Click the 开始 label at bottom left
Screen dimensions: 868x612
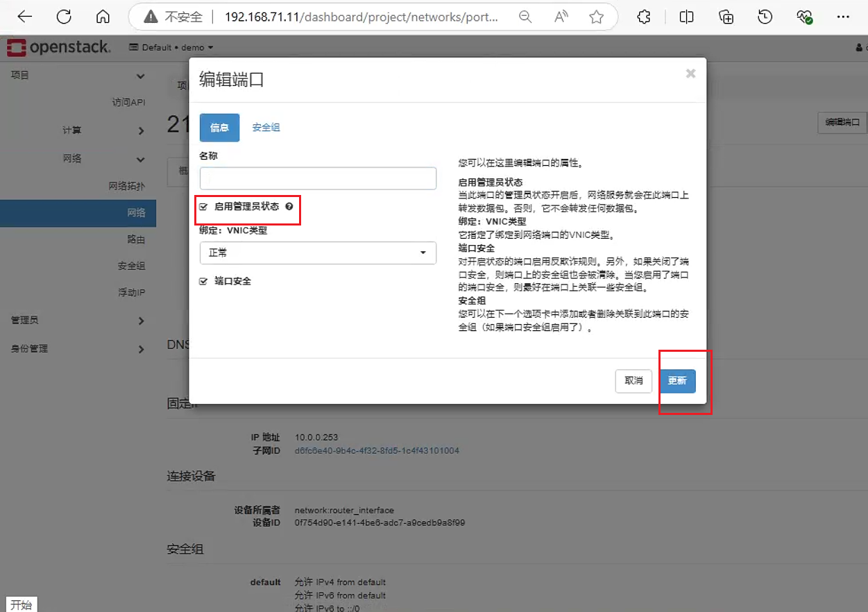[21, 604]
